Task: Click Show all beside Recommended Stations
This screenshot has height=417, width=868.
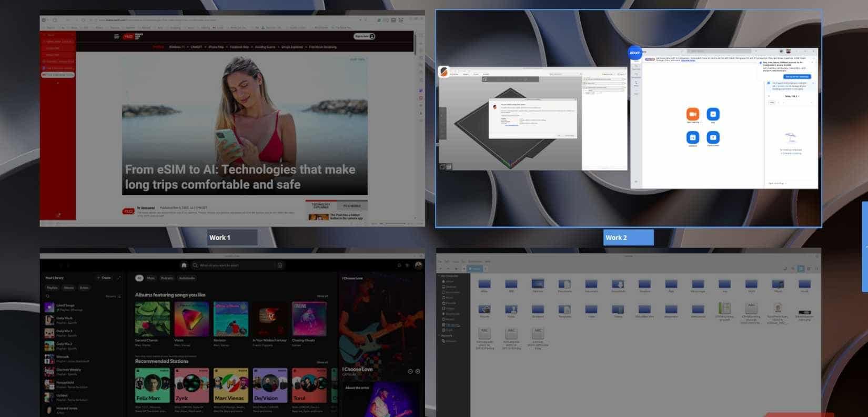Action: (x=322, y=363)
